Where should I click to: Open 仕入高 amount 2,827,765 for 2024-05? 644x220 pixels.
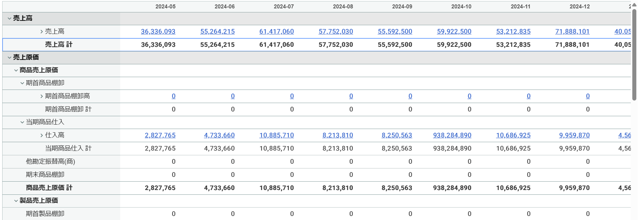pyautogui.click(x=160, y=135)
